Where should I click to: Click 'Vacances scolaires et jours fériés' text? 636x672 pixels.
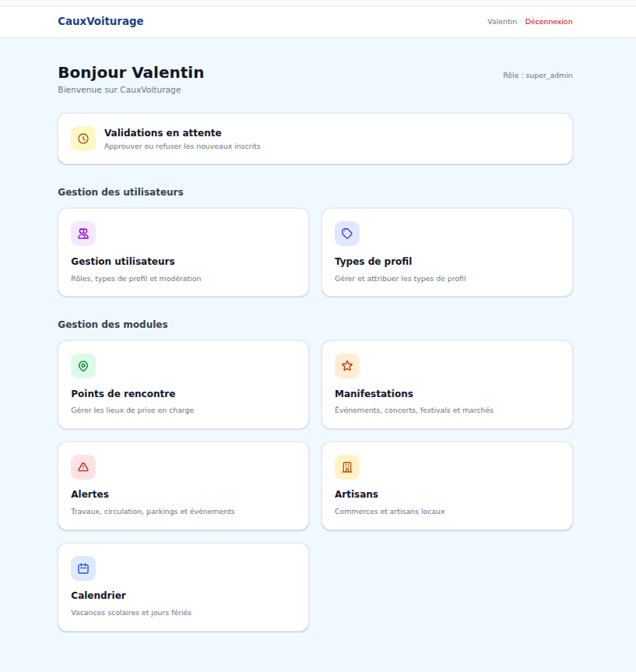131,612
